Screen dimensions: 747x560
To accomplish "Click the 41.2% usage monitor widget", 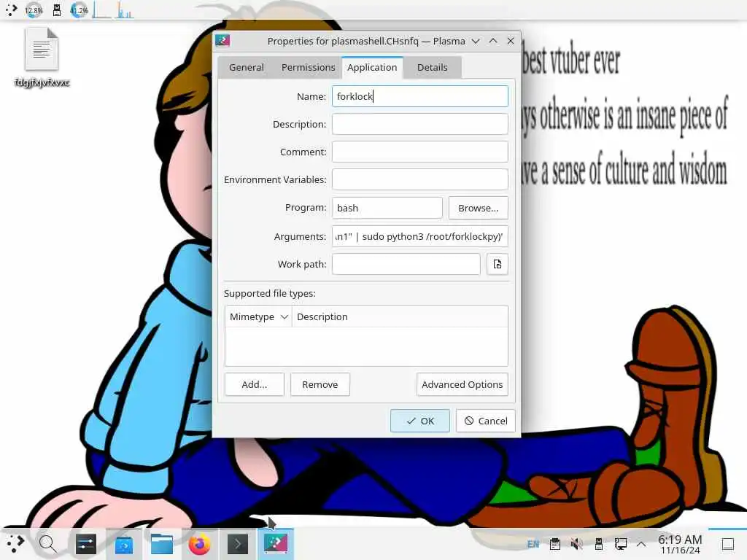I will click(79, 10).
